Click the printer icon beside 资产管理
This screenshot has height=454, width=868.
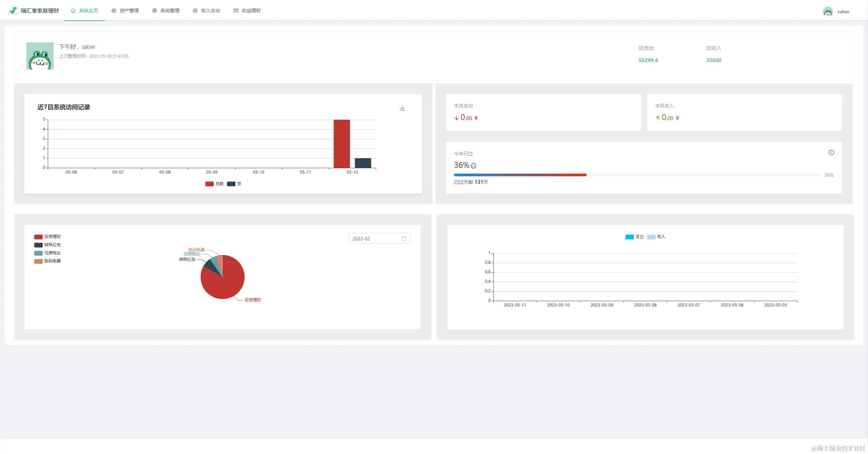[114, 11]
